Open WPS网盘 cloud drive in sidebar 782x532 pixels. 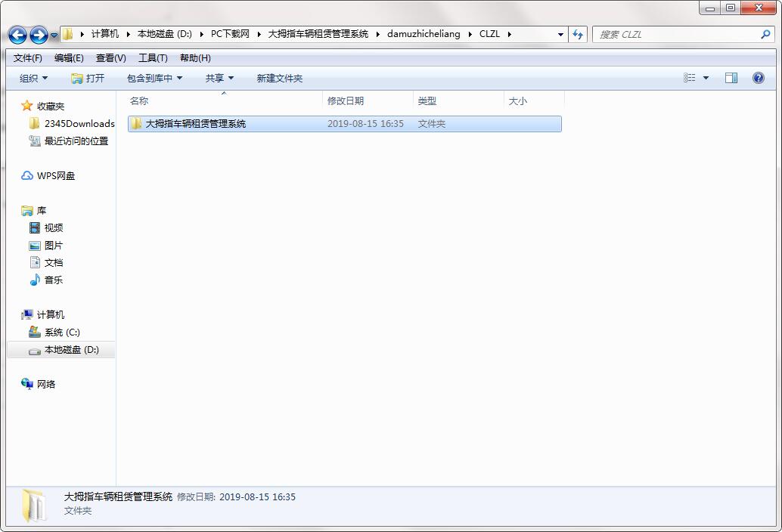pos(55,175)
